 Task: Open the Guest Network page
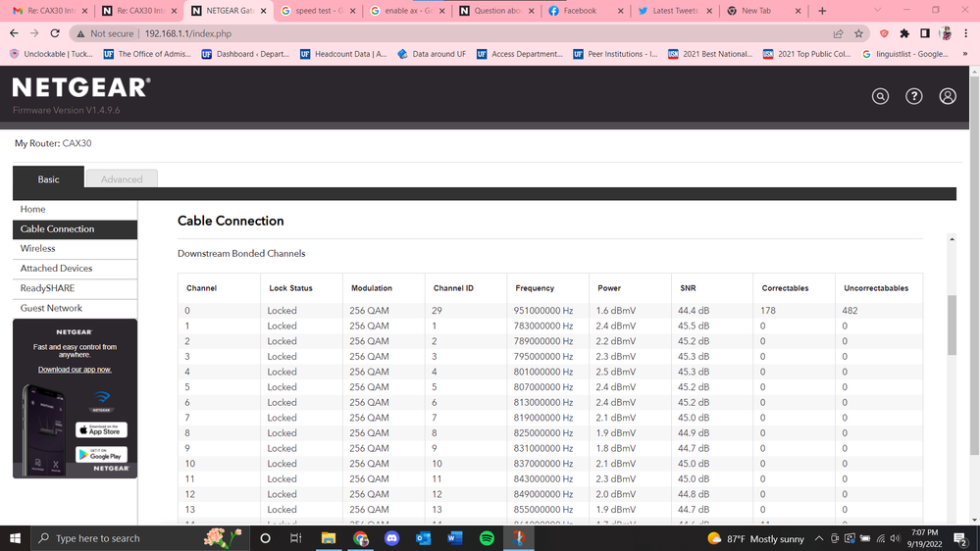[x=51, y=308]
